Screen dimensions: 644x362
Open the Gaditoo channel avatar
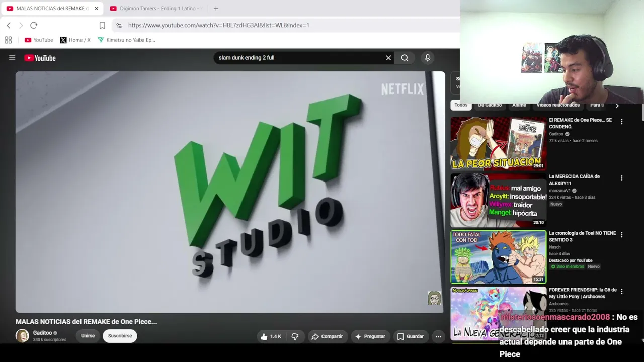pos(22,336)
